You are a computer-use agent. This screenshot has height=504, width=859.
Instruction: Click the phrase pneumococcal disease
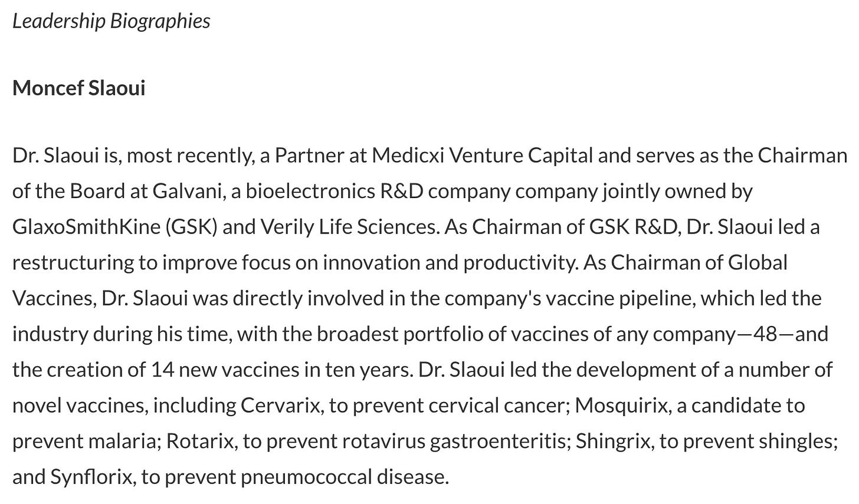pos(345,477)
